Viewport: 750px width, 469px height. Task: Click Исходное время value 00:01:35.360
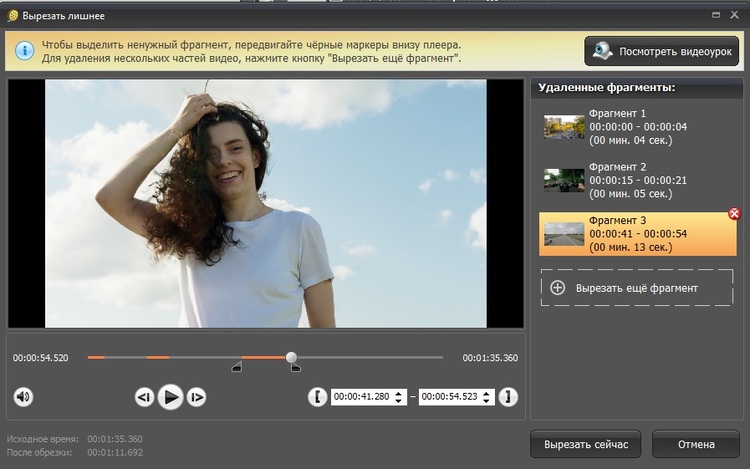coord(115,439)
